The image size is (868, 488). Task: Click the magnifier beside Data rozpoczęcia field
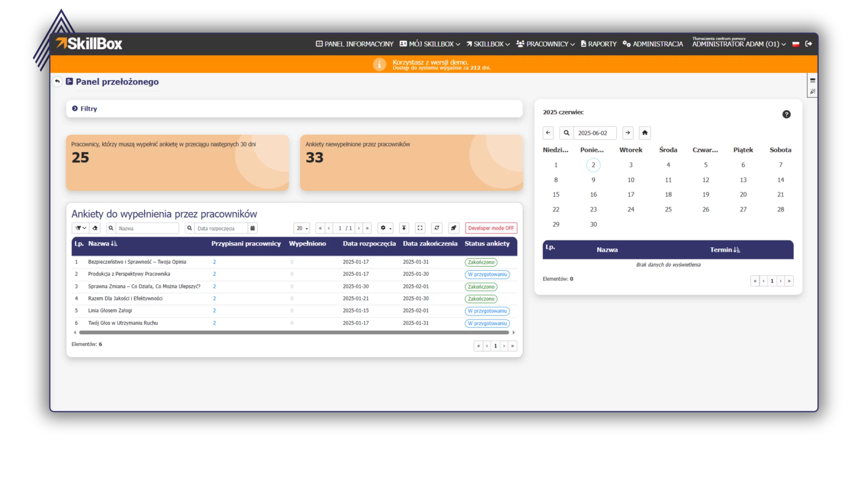(190, 228)
